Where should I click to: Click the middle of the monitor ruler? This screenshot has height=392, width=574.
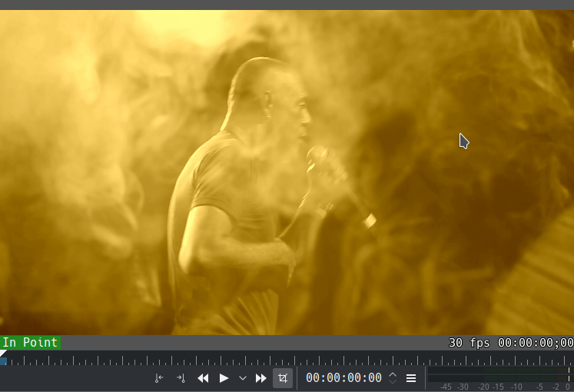(x=287, y=360)
